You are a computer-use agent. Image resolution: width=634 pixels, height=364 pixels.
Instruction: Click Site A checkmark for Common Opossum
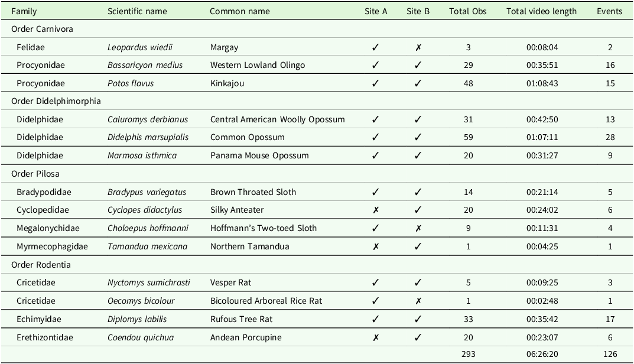[x=376, y=137]
